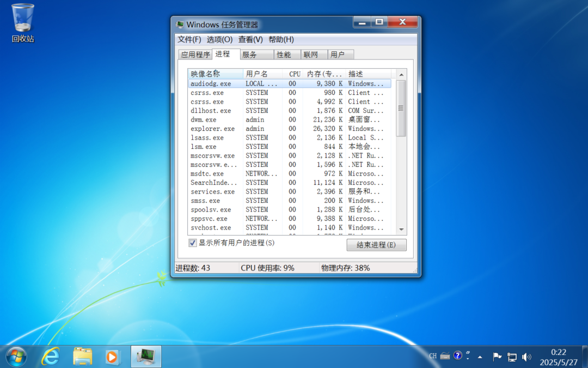Uncheck 显示所有用户的进程 checkbox
The width and height of the screenshot is (588, 368).
[192, 243]
